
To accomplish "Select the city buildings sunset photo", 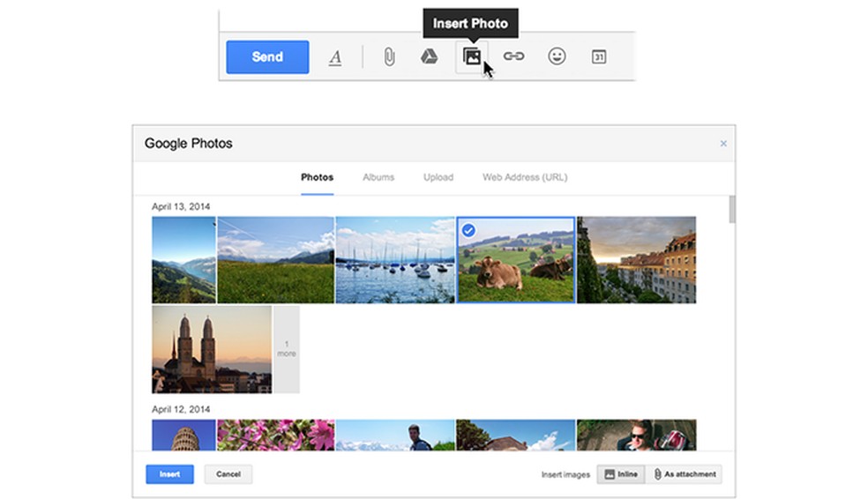I will click(x=637, y=260).
